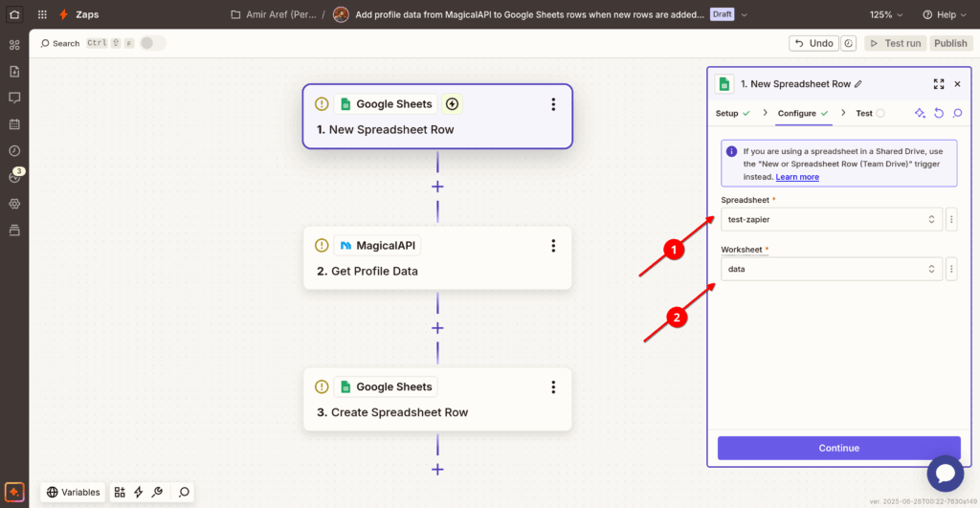Open the Variables button

coord(73,492)
